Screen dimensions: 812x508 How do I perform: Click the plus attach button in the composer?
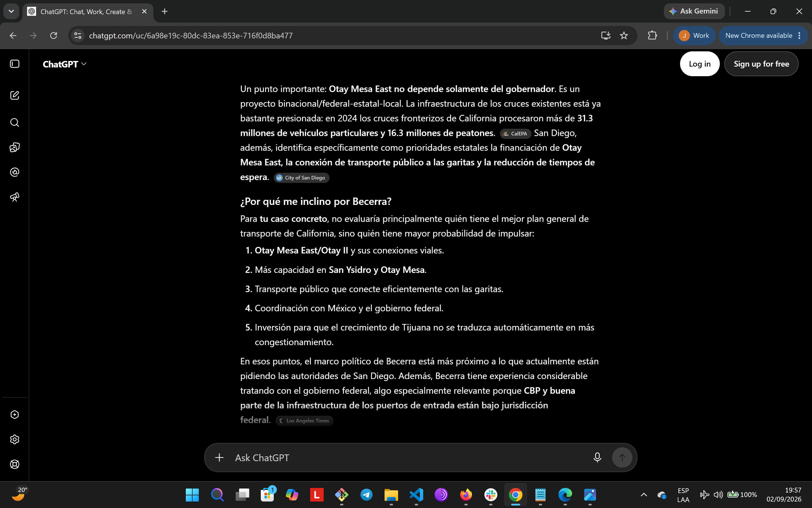[219, 457]
